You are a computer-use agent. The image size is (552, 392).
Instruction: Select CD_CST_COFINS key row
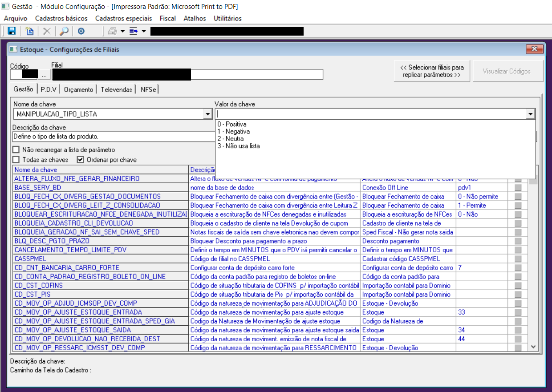point(101,286)
